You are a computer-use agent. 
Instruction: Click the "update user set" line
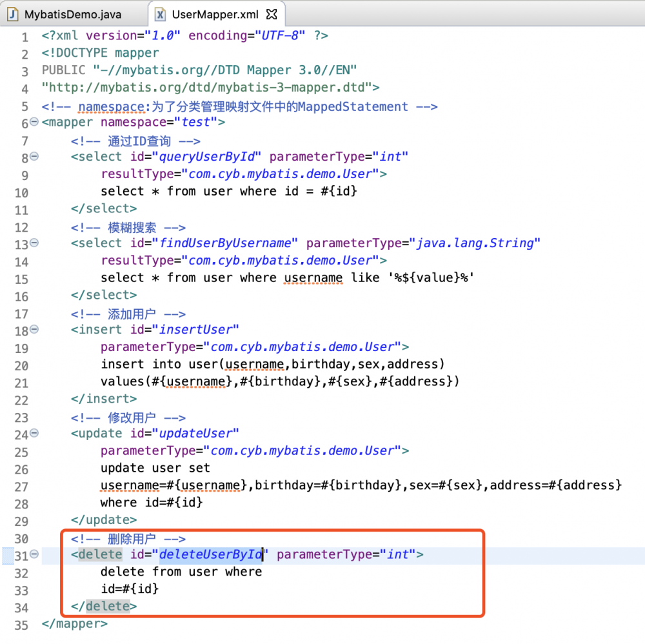[x=155, y=468]
